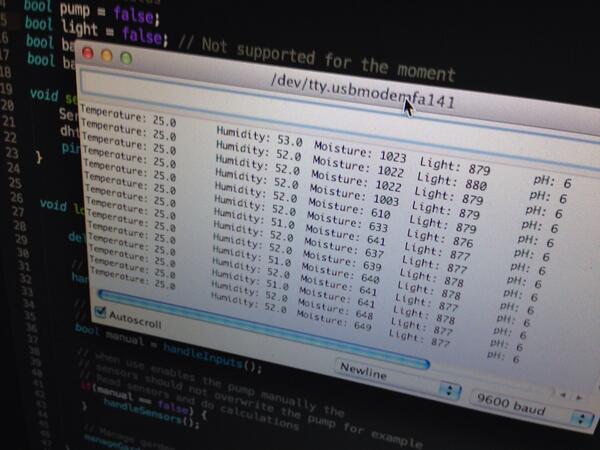Screen dimensions: 600x450
Task: Click the 'Not supported for the moment' comment
Action: tap(328, 59)
